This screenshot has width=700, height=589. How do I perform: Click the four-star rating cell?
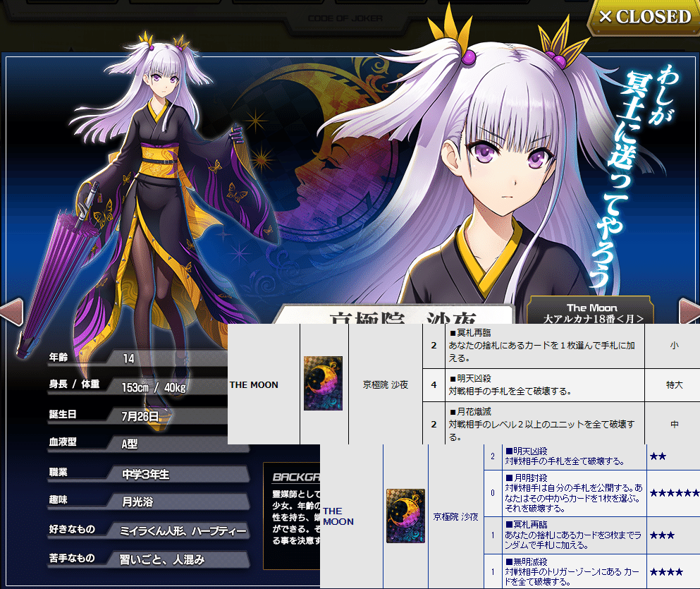point(674,571)
